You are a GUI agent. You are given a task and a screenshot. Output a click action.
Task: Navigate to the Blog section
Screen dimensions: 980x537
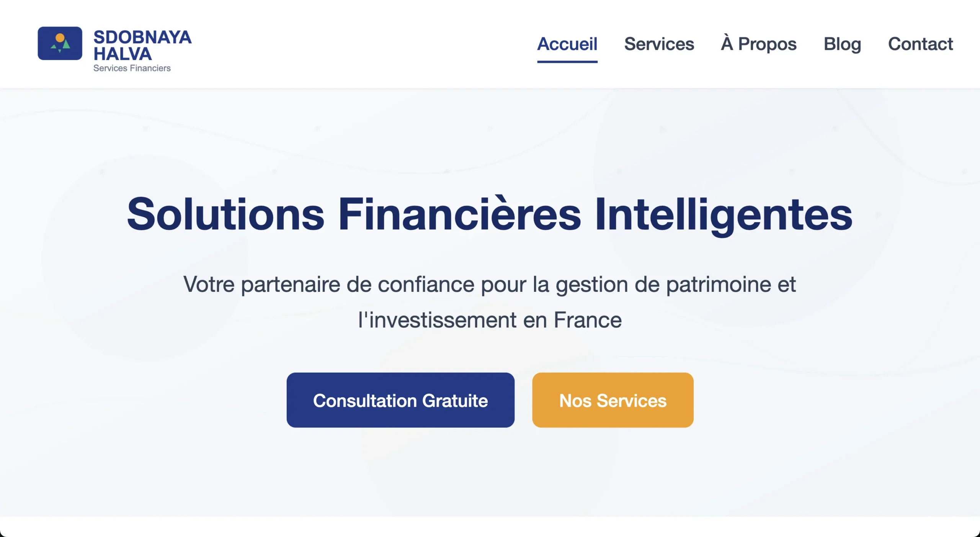tap(842, 44)
